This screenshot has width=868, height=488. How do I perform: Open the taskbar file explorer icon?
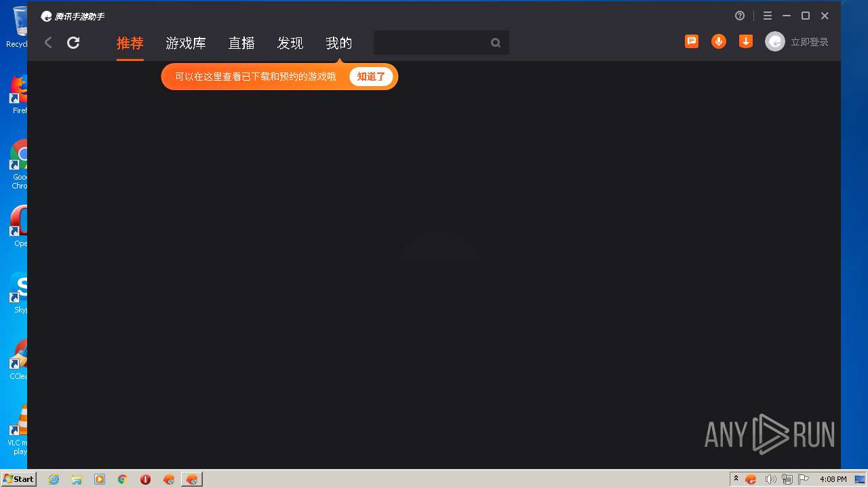tap(77, 479)
